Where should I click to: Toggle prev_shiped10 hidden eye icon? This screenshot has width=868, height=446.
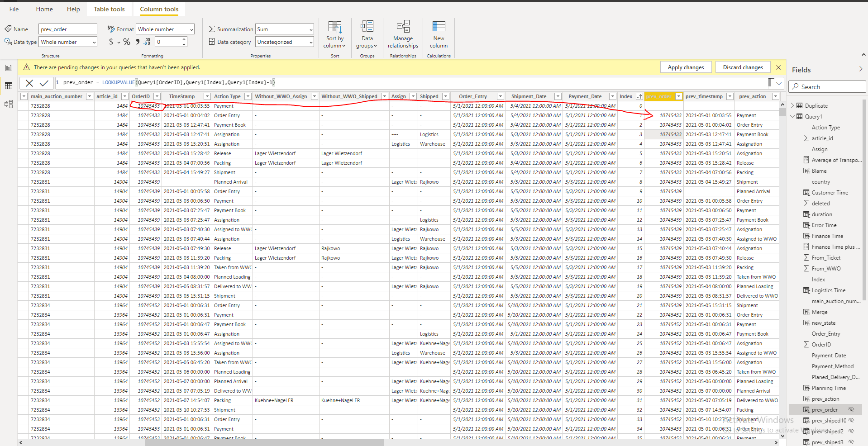[x=851, y=420]
